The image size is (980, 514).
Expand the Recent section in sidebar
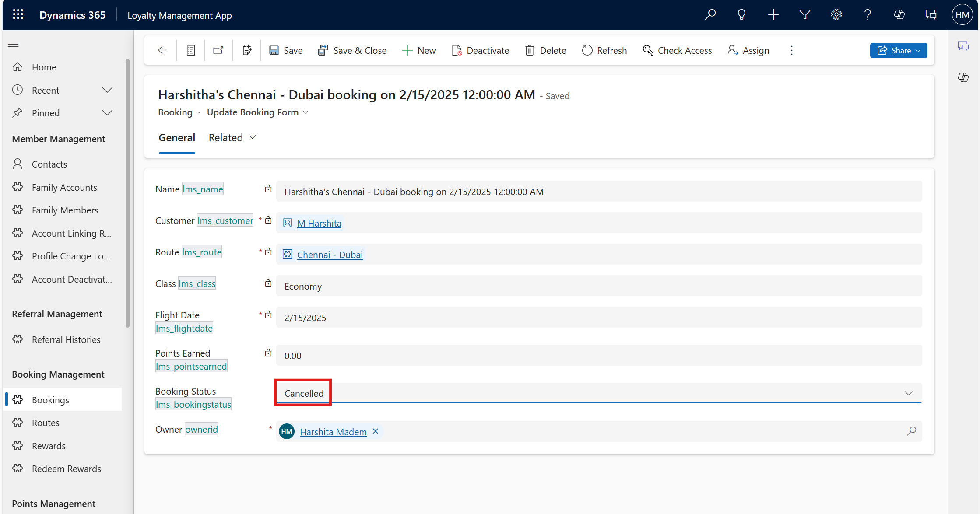(x=107, y=90)
